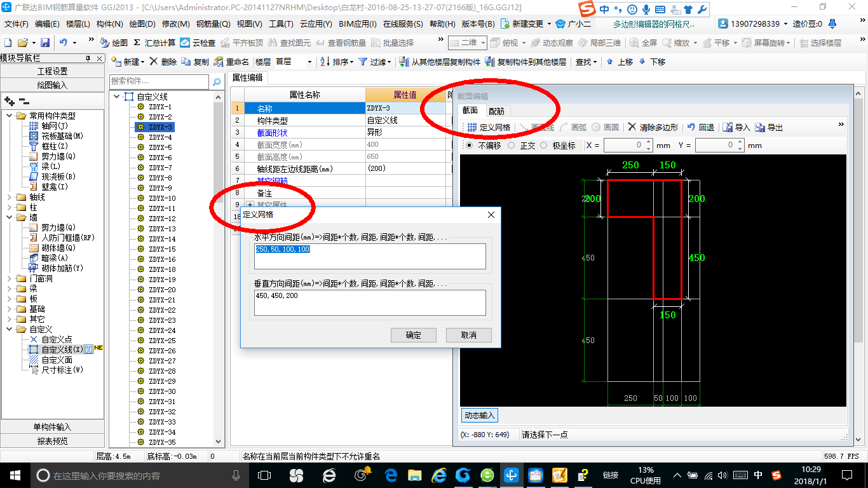Toggle the 动态输入 button
Screen dimensions: 868x488
click(x=479, y=416)
